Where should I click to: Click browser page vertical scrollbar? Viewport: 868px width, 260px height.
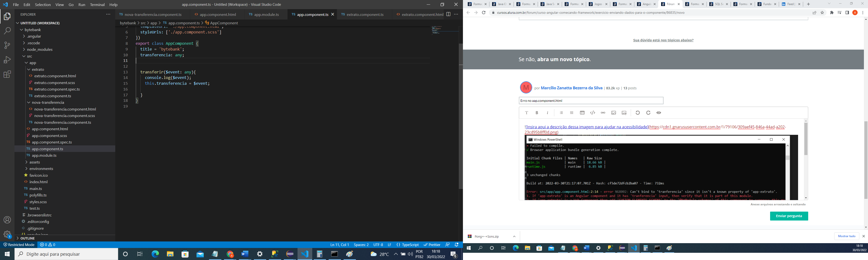point(866,160)
